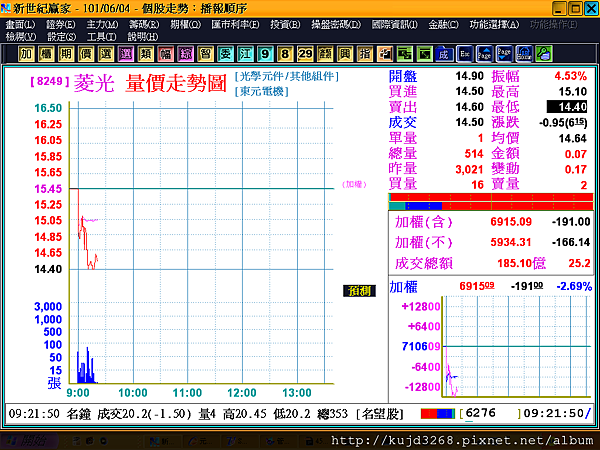
Task: Open the 說明(H) menu
Action: pos(143,37)
